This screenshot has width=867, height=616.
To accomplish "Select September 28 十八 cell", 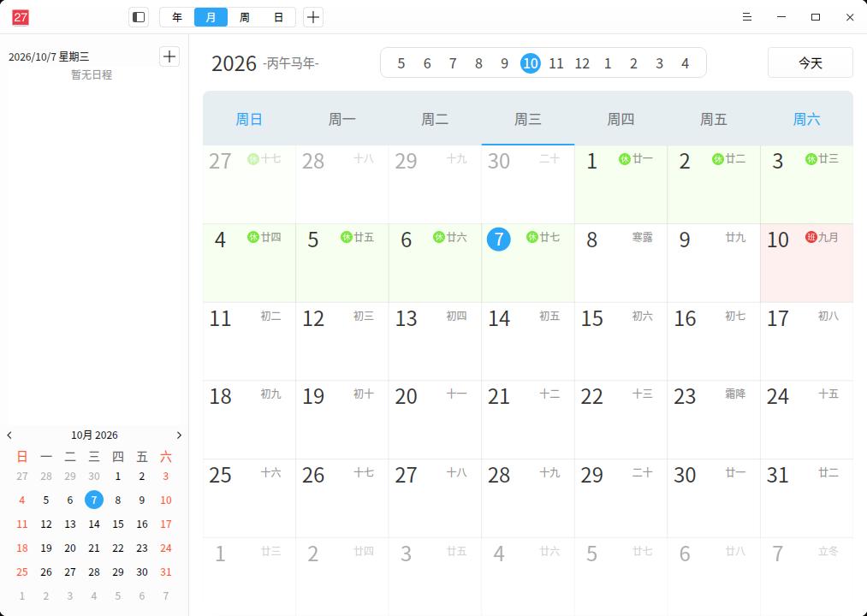I will point(341,185).
